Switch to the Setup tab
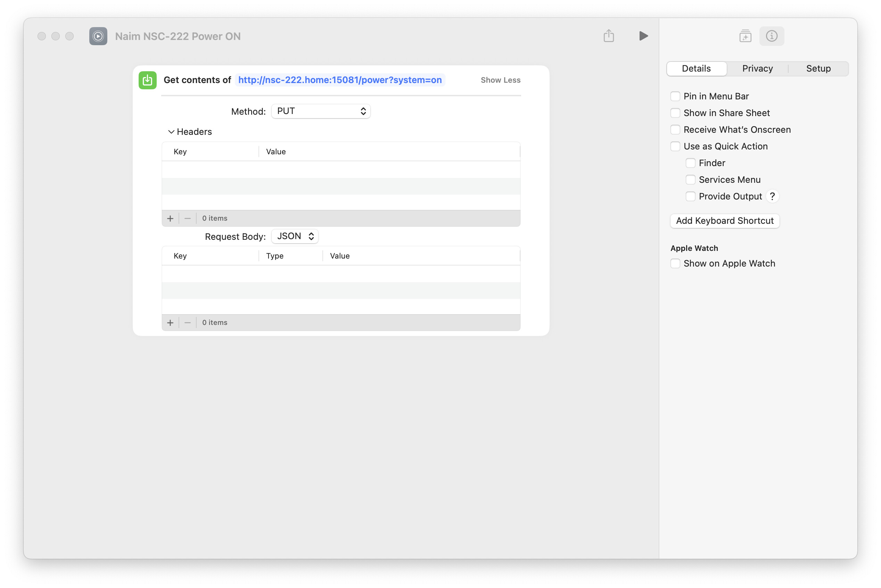The height and width of the screenshot is (588, 881). coord(818,68)
